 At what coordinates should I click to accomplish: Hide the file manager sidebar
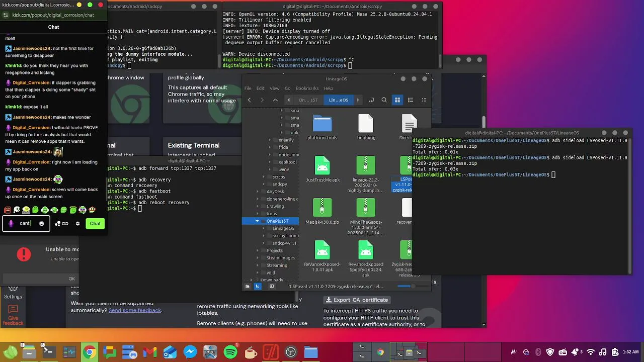[272, 286]
